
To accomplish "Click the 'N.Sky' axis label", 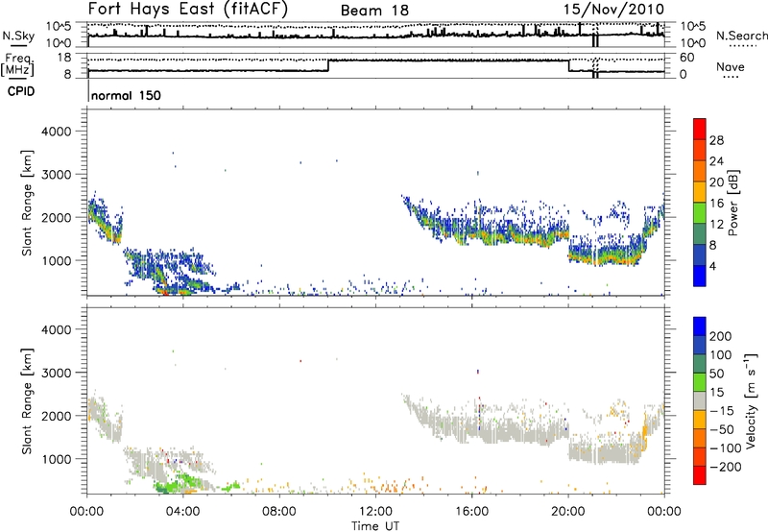I will [18, 36].
